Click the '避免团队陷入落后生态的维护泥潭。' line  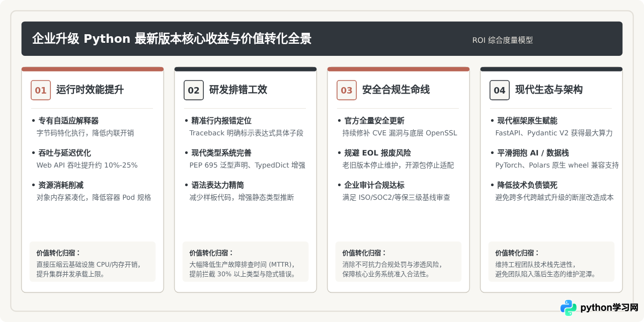[x=546, y=274]
